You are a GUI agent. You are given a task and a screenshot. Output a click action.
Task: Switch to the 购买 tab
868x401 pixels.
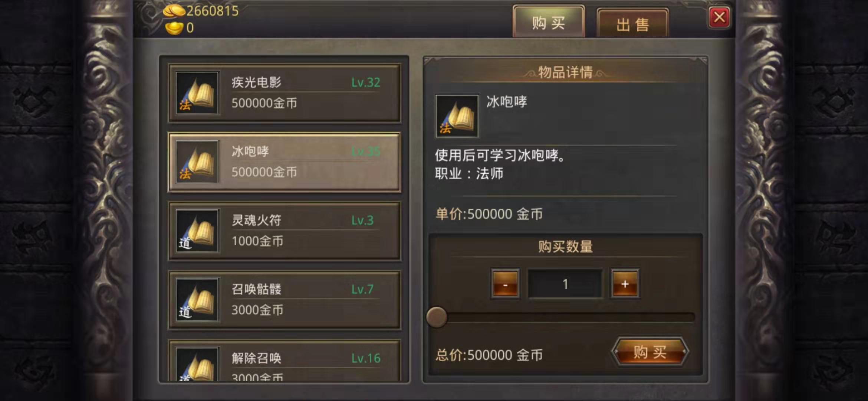point(549,22)
